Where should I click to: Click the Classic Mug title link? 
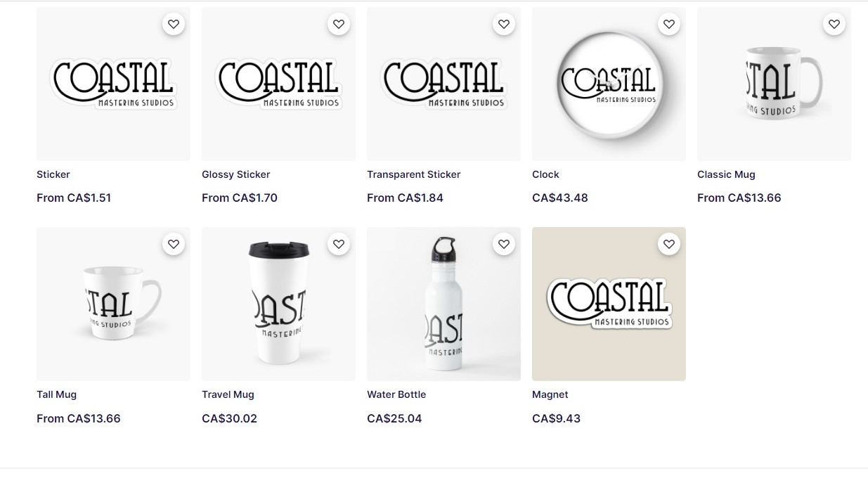coord(726,174)
